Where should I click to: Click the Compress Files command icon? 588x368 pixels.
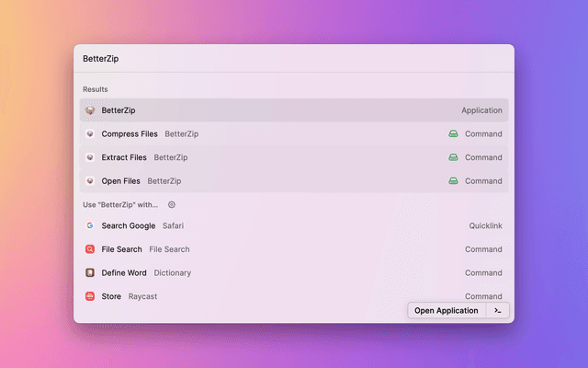pos(90,134)
